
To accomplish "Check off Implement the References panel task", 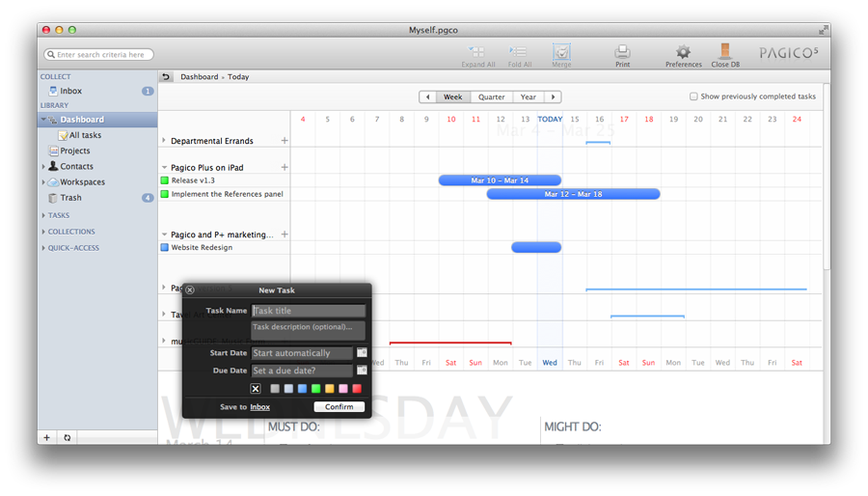I will (x=164, y=194).
